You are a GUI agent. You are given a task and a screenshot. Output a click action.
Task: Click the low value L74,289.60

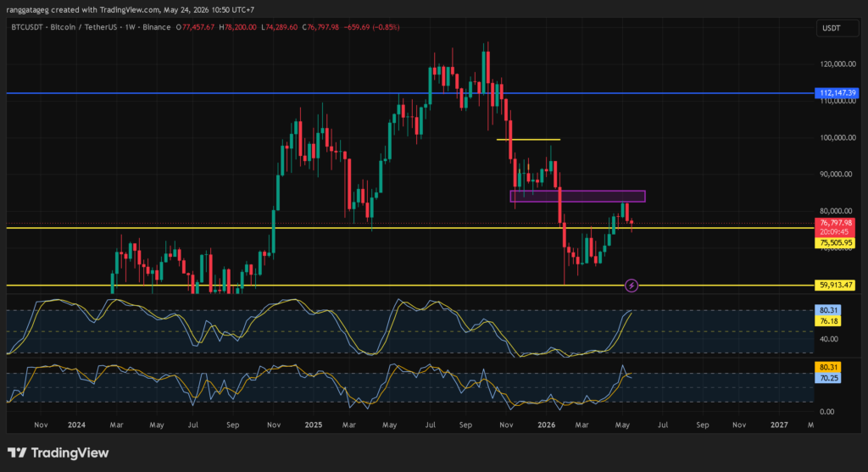point(279,27)
